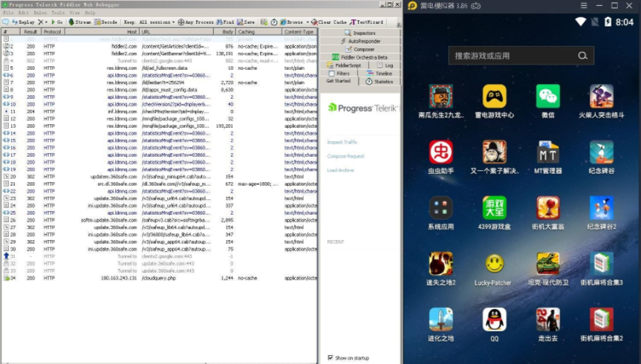Open the 纪念碑谷 game (first one)
The image size is (641, 364).
(602, 157)
